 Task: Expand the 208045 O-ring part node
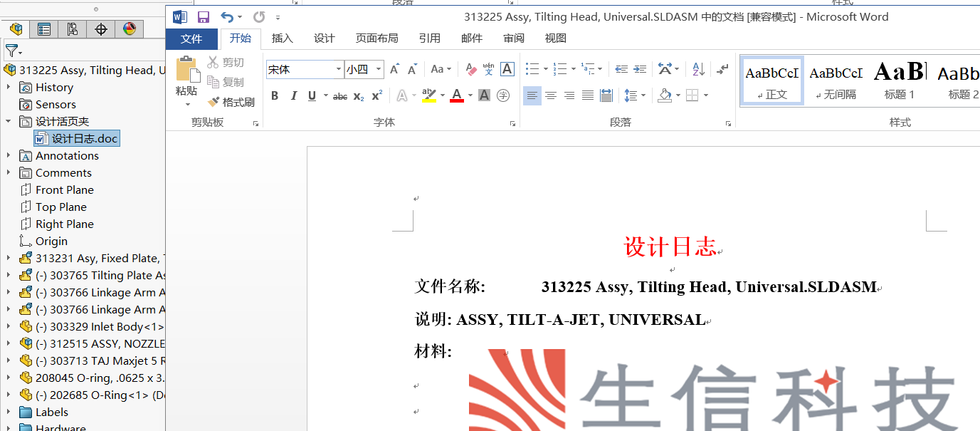9,378
